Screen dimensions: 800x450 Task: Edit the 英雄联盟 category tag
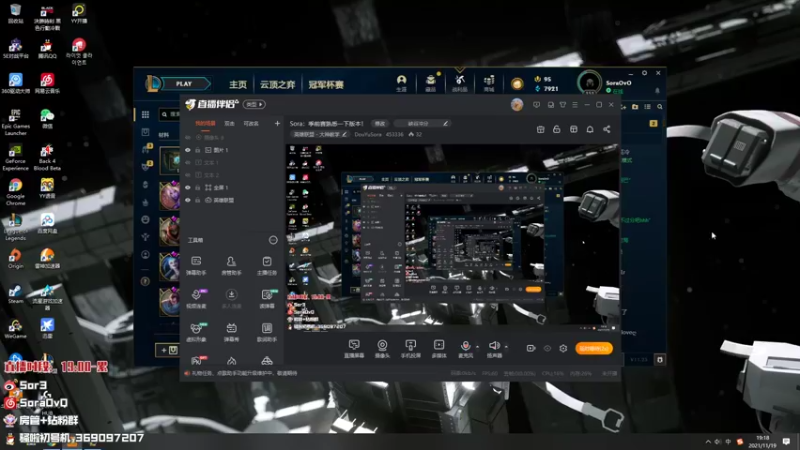(320, 135)
